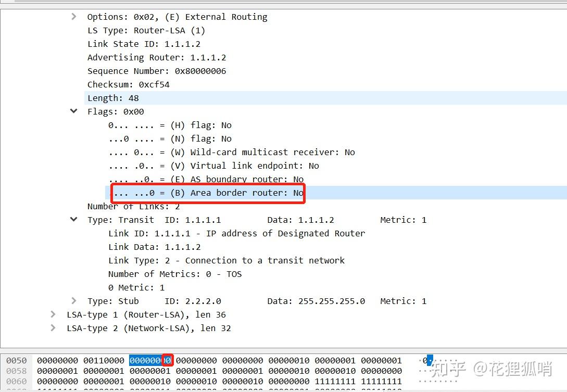The width and height of the screenshot is (567, 392).
Task: Select the Flags: 0x00 row
Action: pos(116,112)
